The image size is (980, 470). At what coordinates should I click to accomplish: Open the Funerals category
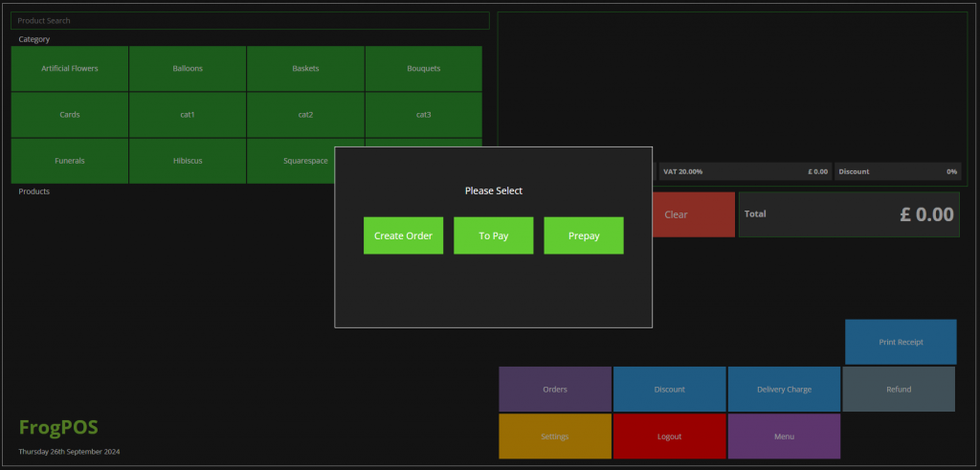coord(70,161)
